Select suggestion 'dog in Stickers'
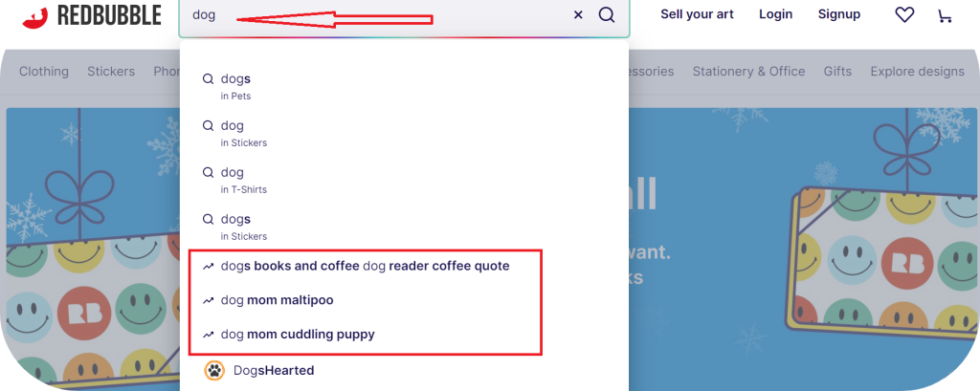 pyautogui.click(x=404, y=134)
